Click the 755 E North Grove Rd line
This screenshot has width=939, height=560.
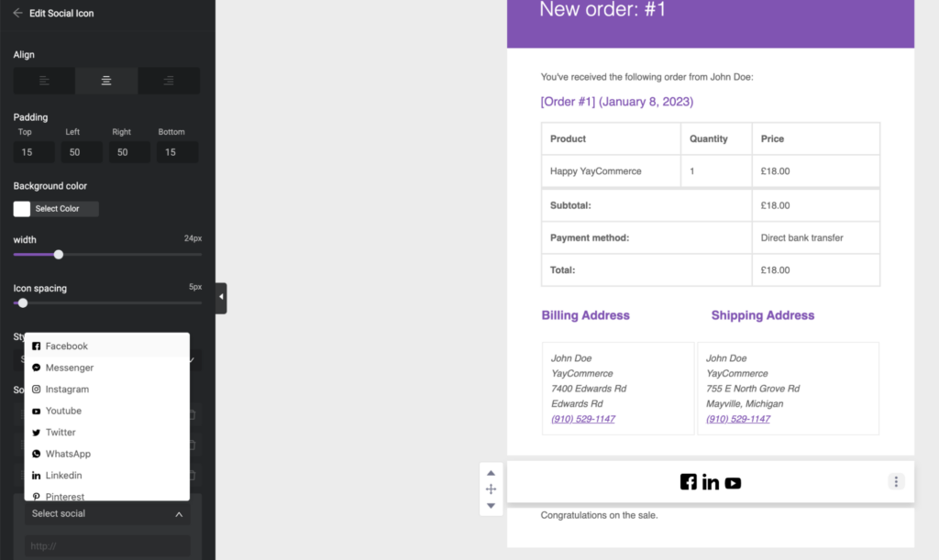(x=753, y=389)
